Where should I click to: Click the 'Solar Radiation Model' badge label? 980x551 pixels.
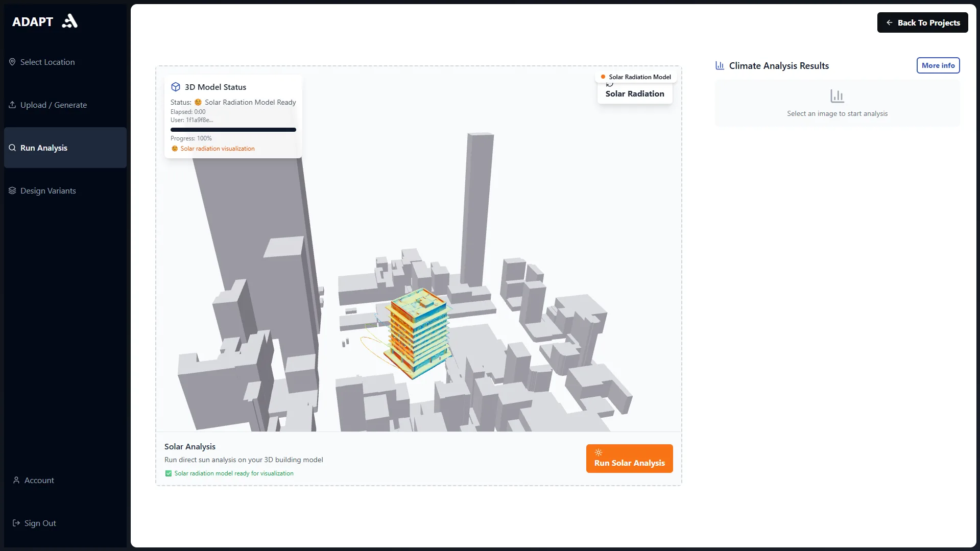(x=640, y=77)
